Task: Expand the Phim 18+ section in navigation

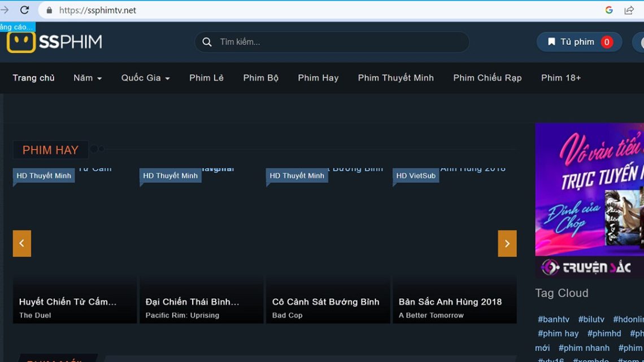Action: 560,78
